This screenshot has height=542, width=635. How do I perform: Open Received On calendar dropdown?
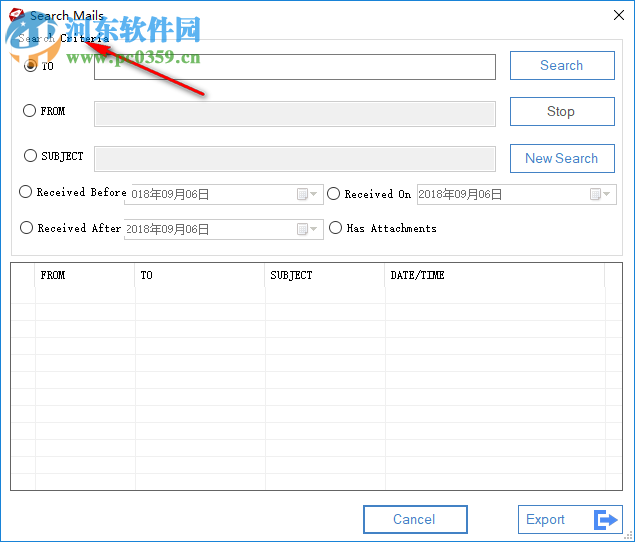[600, 194]
